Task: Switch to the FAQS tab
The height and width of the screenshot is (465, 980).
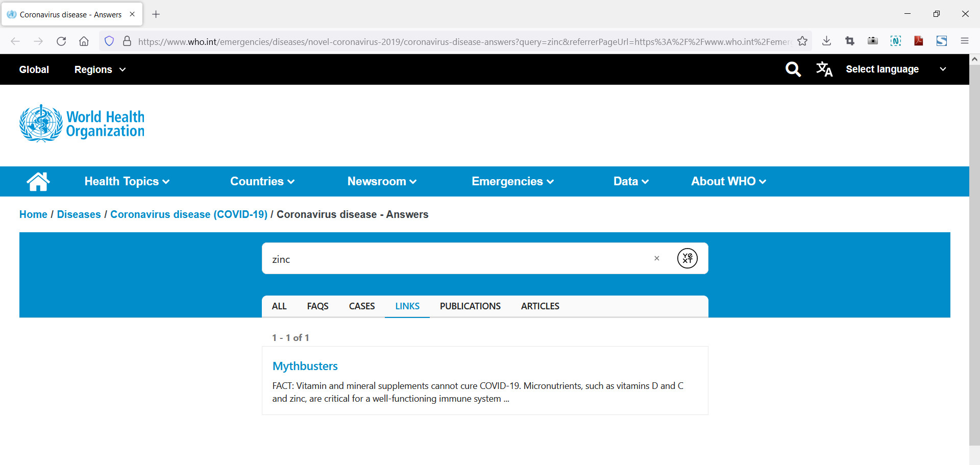Action: [317, 306]
